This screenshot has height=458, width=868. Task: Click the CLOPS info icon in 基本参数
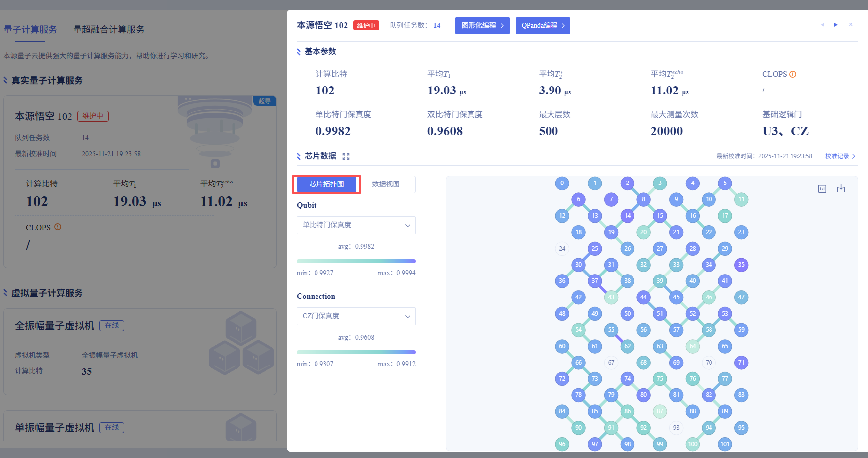tap(793, 74)
